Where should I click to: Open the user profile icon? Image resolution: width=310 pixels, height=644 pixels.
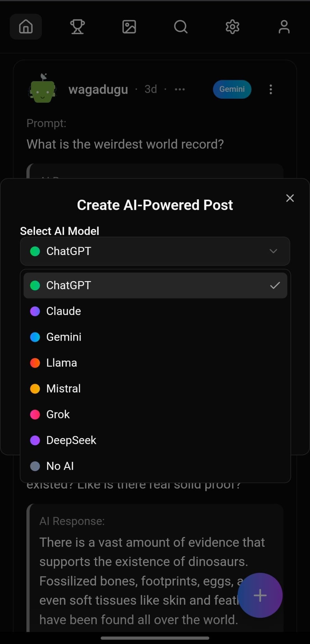coord(284,27)
